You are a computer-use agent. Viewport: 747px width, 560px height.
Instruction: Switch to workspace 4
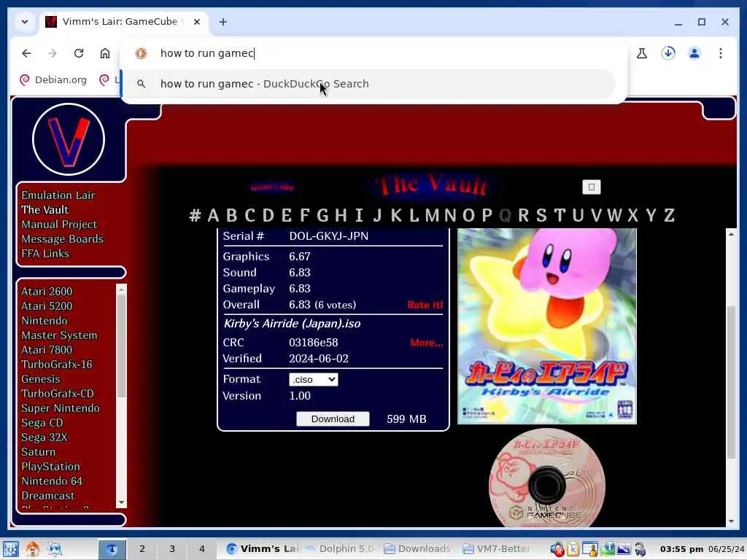[202, 549]
